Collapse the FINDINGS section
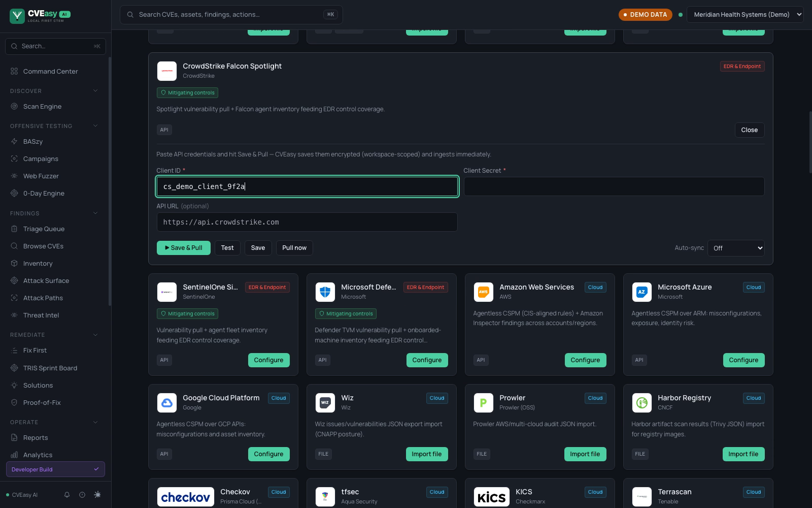Screen dimensions: 812x508 click(x=95, y=213)
